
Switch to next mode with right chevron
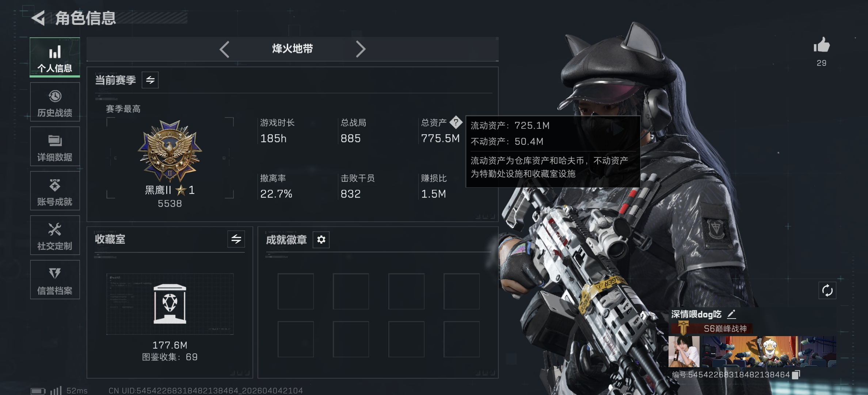tap(361, 49)
